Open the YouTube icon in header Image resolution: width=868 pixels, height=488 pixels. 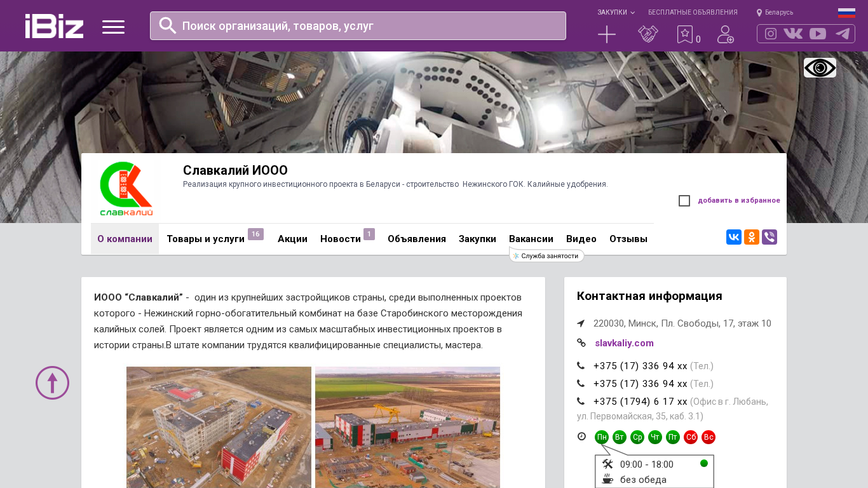pos(818,34)
